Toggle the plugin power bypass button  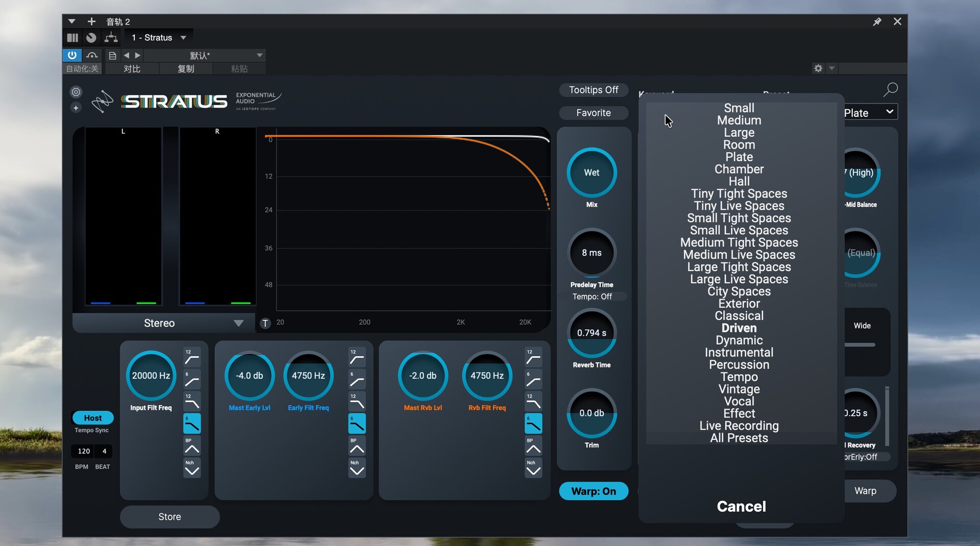[72, 55]
